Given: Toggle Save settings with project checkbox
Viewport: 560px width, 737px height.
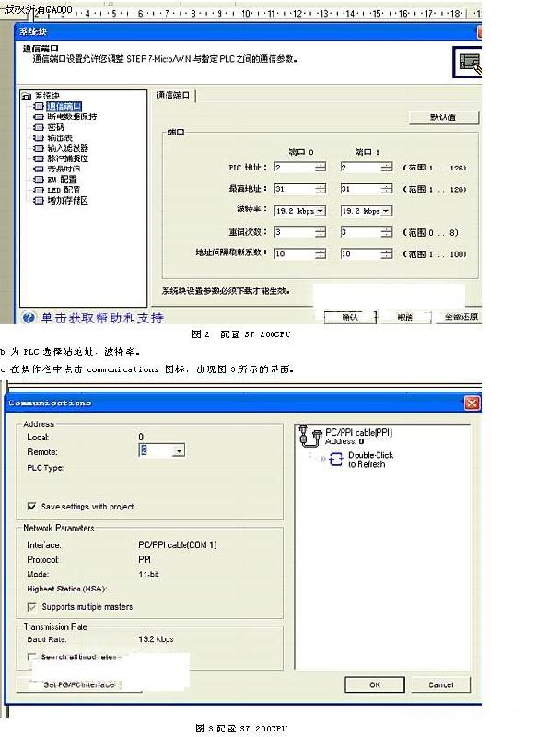Looking at the screenshot, I should [x=32, y=507].
